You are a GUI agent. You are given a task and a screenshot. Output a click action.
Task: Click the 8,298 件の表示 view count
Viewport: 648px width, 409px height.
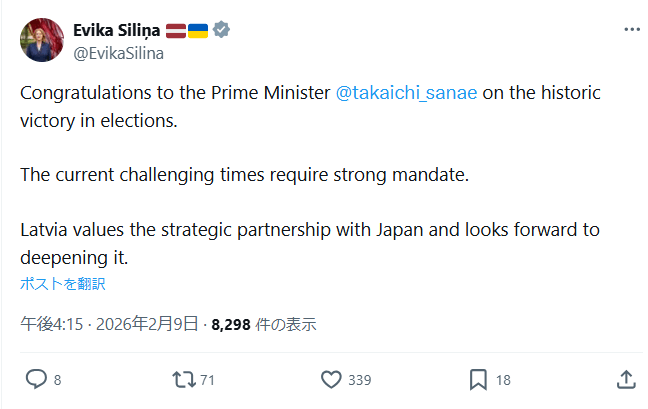264,324
